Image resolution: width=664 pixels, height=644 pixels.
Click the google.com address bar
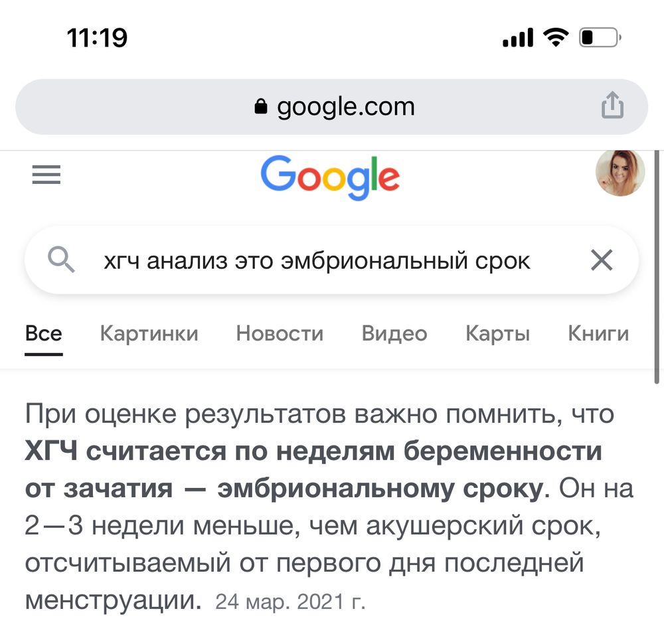click(x=345, y=106)
